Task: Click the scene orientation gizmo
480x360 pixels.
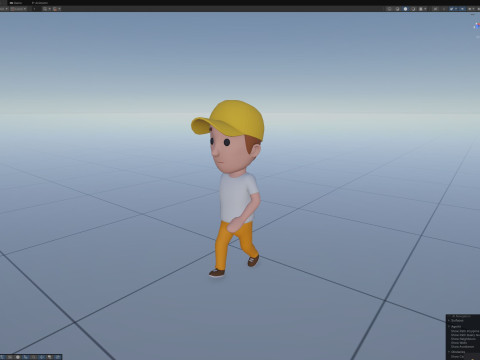Action: (x=476, y=26)
